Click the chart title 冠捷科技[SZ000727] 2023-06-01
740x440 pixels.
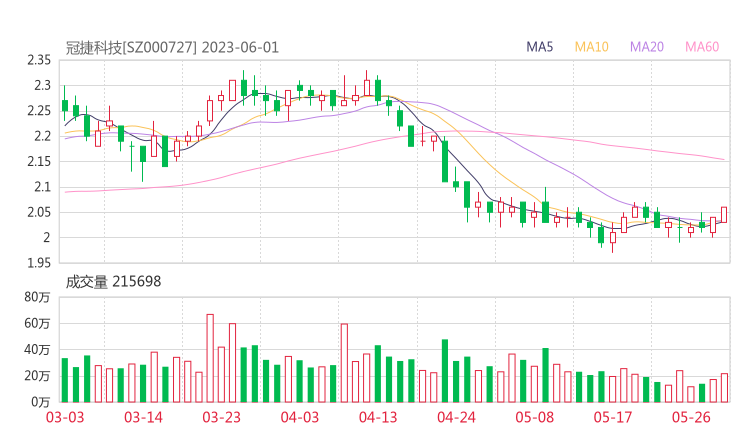172,48
